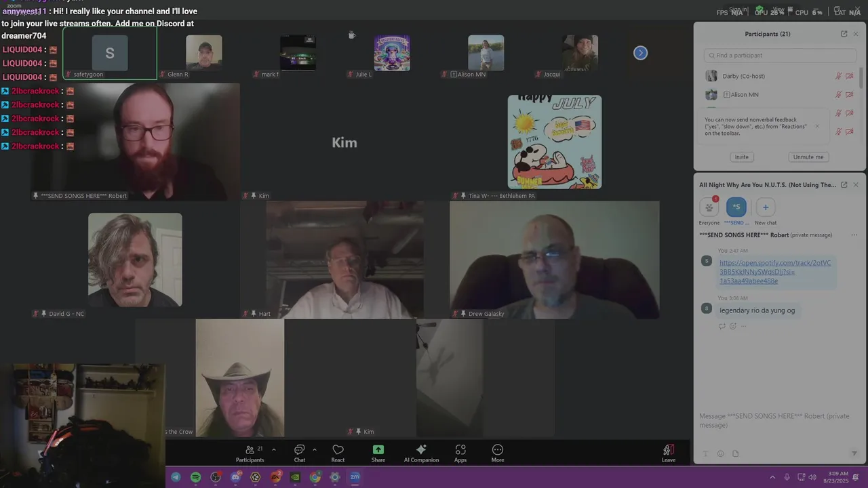Image resolution: width=868 pixels, height=488 pixels.
Task: Select Jacqui video thumbnail
Action: tap(580, 54)
